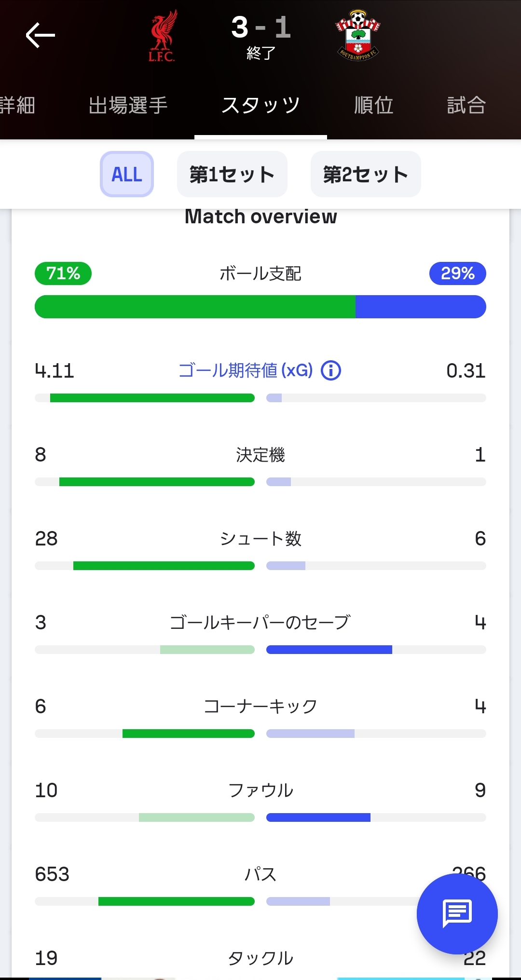521x980 pixels.
Task: Open the blue chat floating button
Action: pyautogui.click(x=457, y=913)
